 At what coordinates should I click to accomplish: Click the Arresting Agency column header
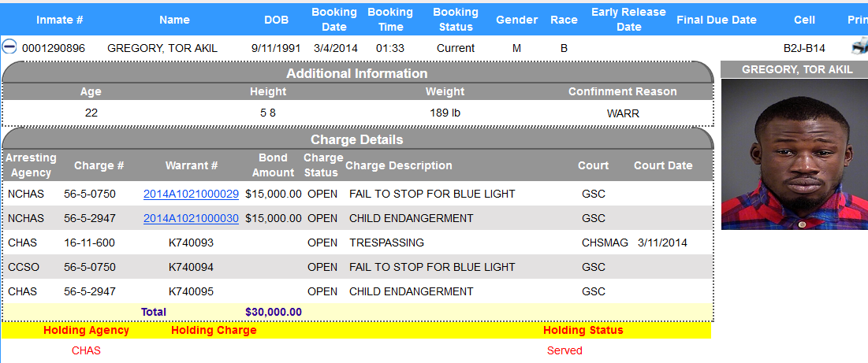[x=31, y=165]
